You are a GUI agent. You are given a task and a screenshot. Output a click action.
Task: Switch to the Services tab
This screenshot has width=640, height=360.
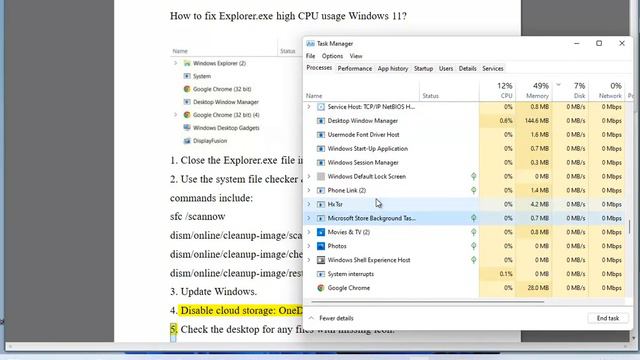493,69
